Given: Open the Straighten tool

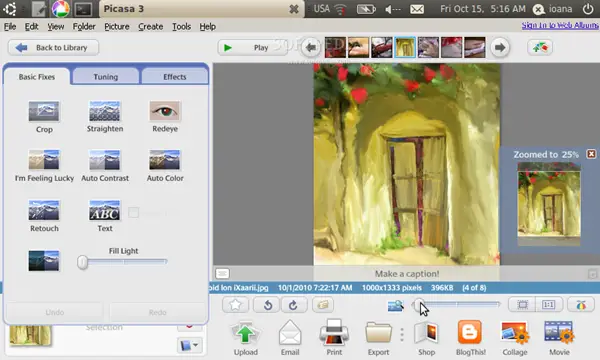Looking at the screenshot, I should 104,111.
